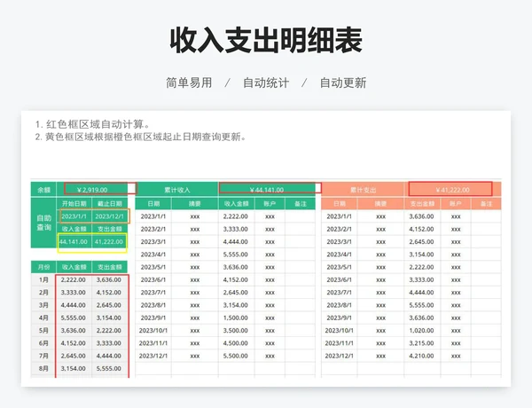Click the 截止日期 header
Screen dimensions: 532x408
point(109,204)
